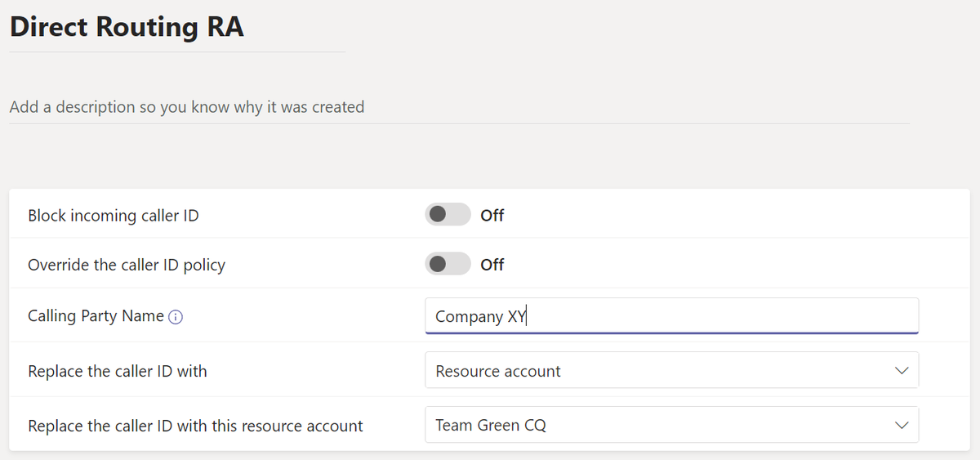Click the Block incoming caller ID label
The height and width of the screenshot is (460, 980).
click(x=114, y=216)
